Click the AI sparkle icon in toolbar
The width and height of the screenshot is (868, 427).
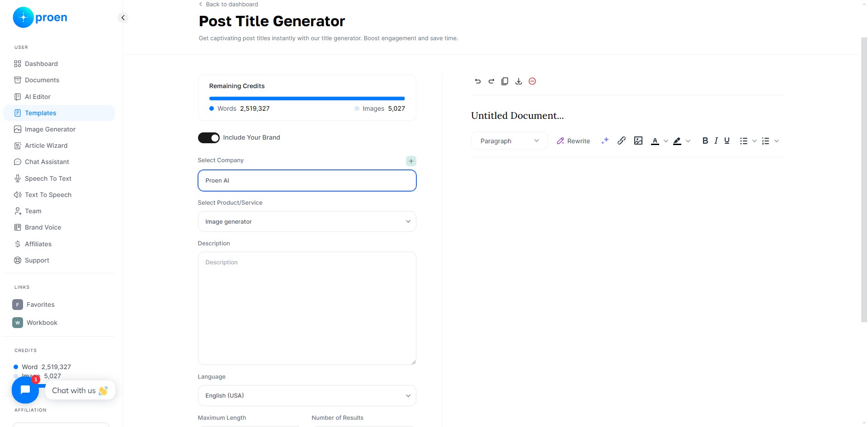click(605, 141)
